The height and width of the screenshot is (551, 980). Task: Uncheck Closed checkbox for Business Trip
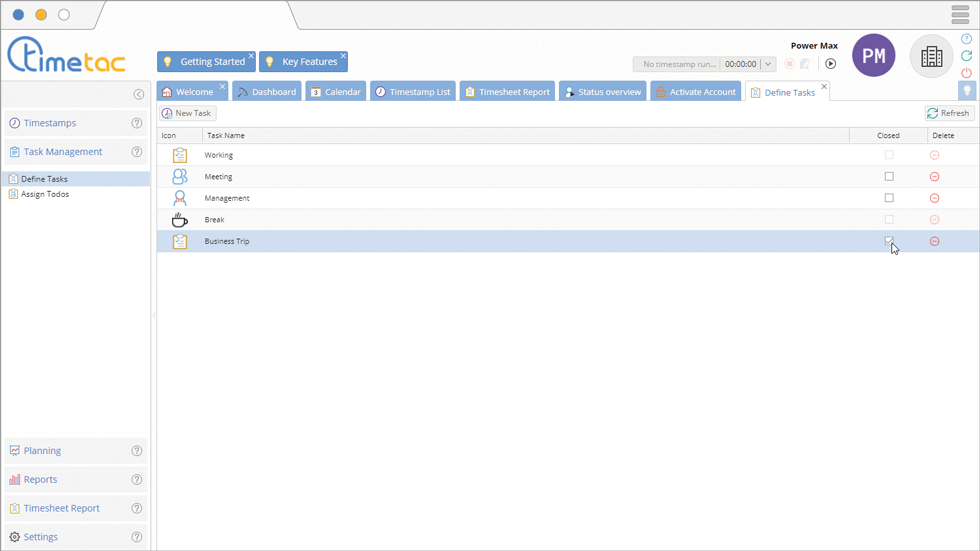click(x=889, y=241)
